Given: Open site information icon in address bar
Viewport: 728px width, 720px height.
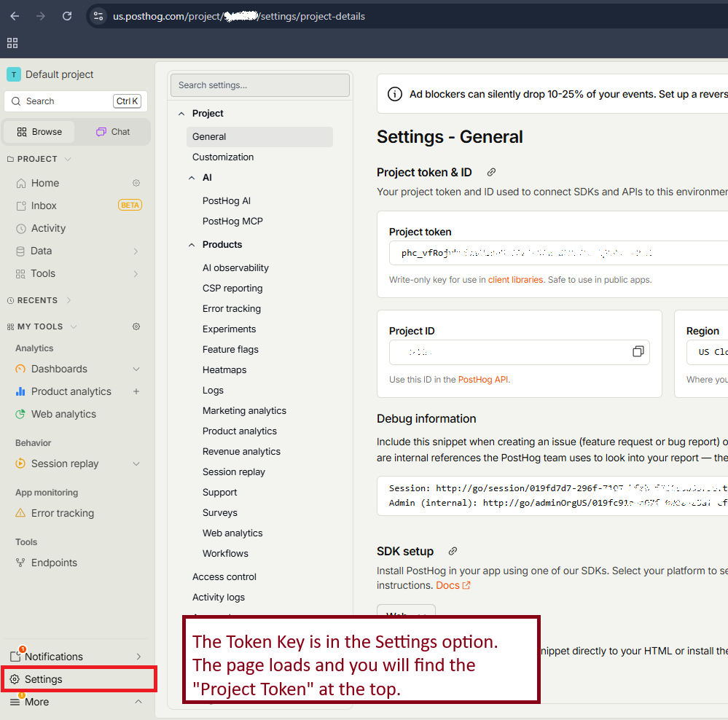Looking at the screenshot, I should point(98,16).
